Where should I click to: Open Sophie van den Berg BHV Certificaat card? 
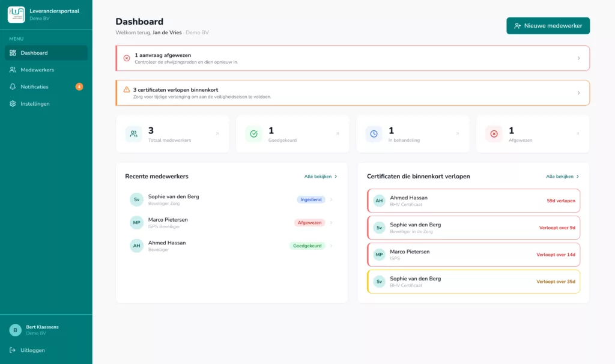point(473,282)
